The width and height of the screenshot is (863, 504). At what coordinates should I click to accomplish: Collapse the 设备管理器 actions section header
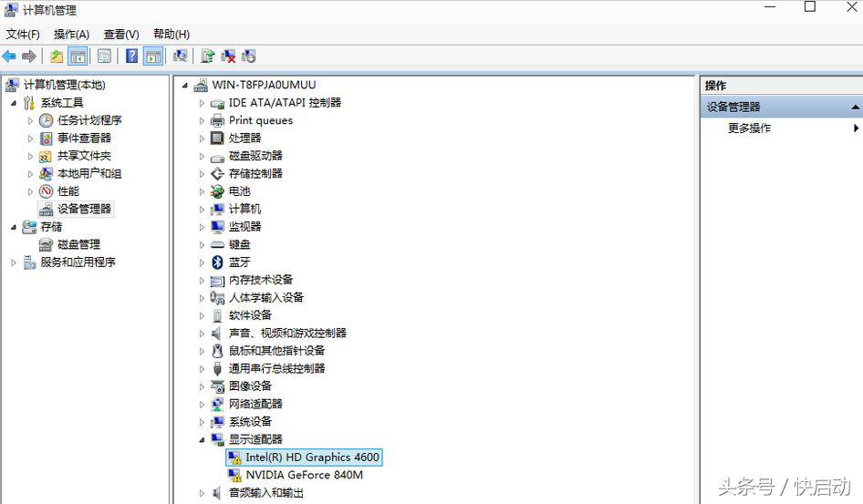782,108
